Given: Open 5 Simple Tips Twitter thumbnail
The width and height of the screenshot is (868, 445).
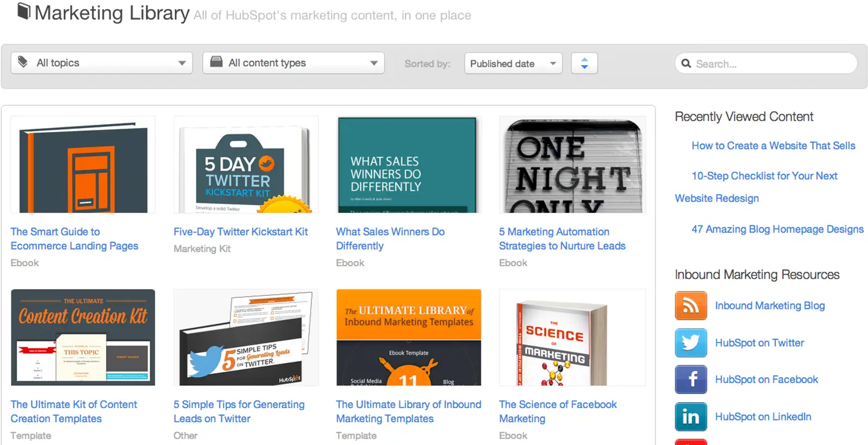Looking at the screenshot, I should [x=246, y=338].
